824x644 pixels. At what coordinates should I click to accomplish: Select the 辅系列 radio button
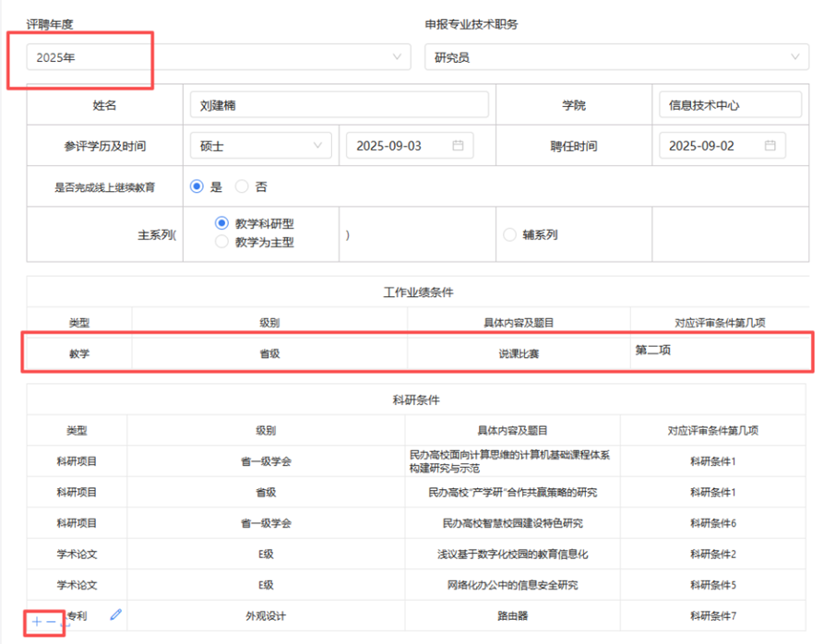click(x=510, y=234)
